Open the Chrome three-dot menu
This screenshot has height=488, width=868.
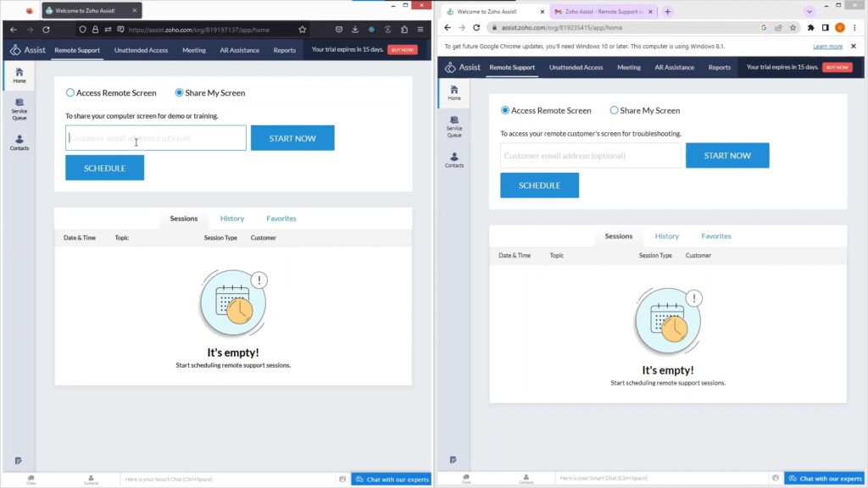(x=856, y=27)
